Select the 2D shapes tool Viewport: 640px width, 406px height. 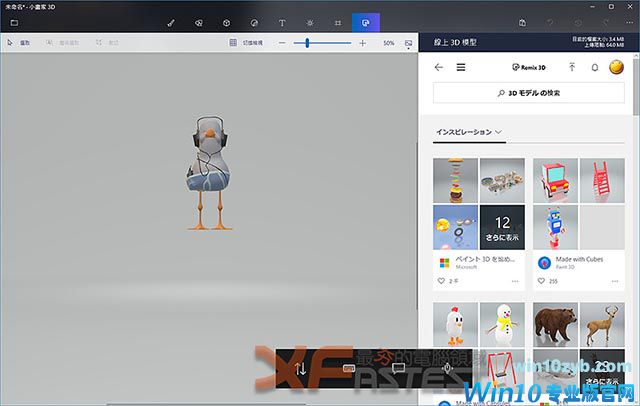[x=199, y=23]
